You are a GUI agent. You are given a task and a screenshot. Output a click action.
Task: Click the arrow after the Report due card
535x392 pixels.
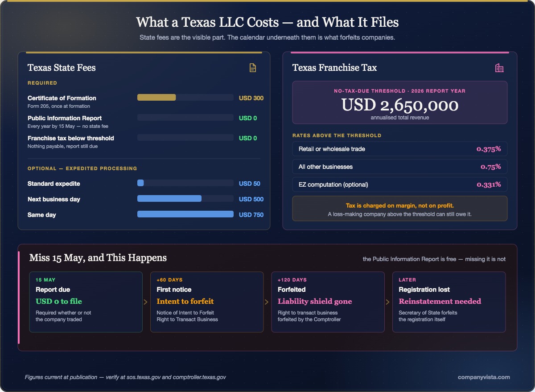[146, 302]
